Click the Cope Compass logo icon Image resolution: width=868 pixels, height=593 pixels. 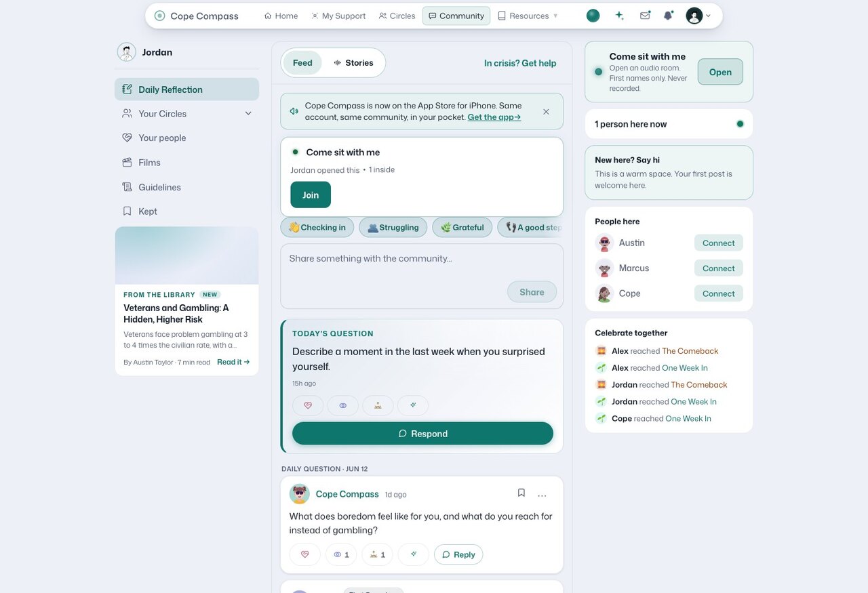pos(159,16)
